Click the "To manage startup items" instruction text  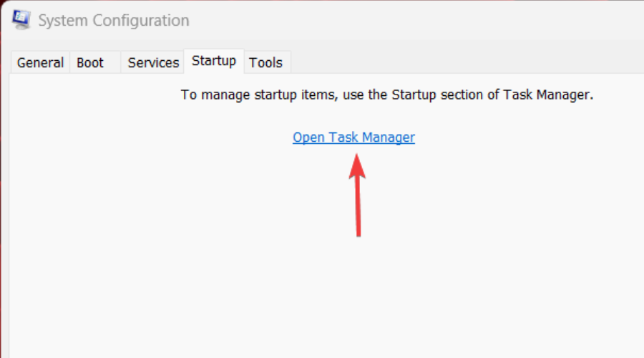[x=258, y=95]
